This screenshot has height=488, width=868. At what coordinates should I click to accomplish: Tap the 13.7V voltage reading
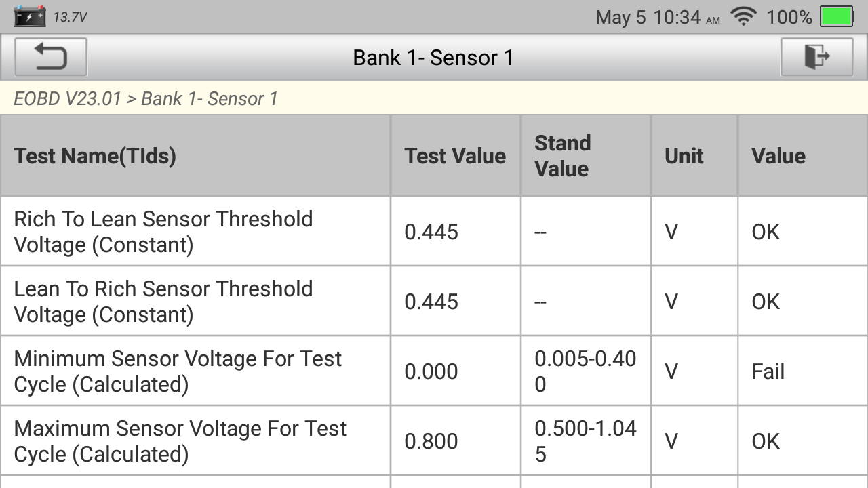[70, 18]
